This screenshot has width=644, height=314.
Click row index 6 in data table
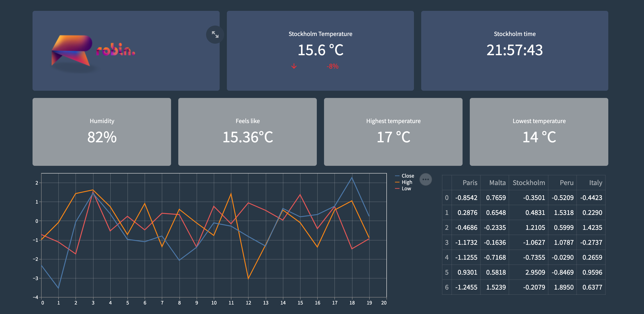pyautogui.click(x=447, y=288)
